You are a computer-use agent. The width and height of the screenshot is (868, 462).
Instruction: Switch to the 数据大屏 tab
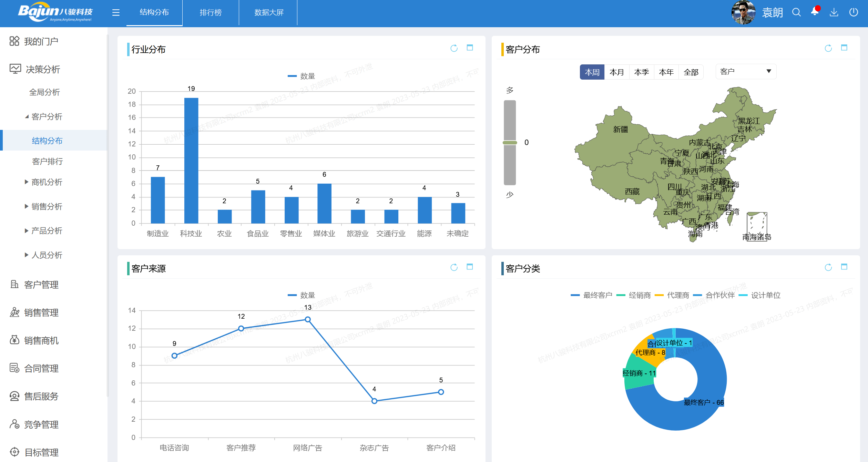pos(269,13)
